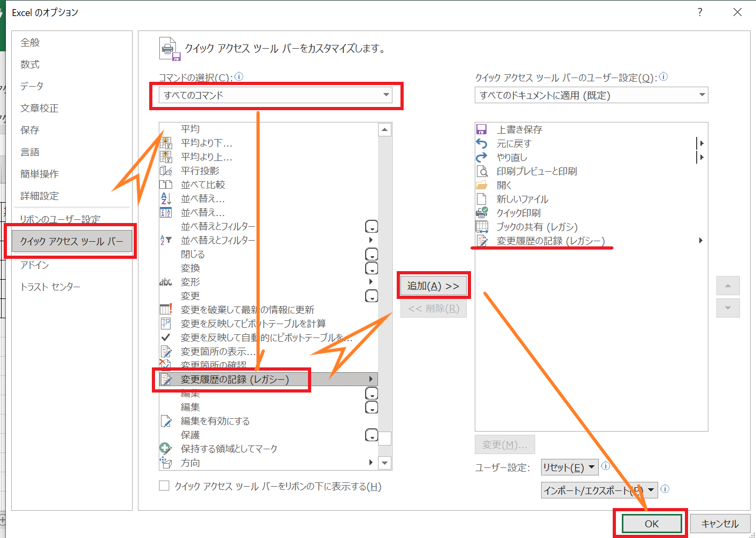Select the 保護 command row
The image size is (756, 538).
tap(268, 435)
